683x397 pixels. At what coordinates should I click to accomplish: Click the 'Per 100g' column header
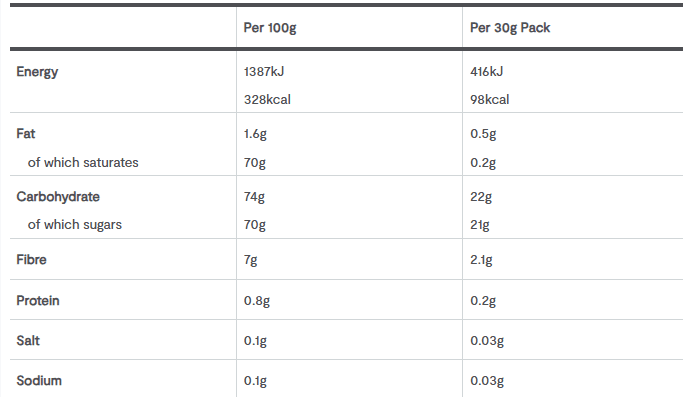tap(270, 28)
